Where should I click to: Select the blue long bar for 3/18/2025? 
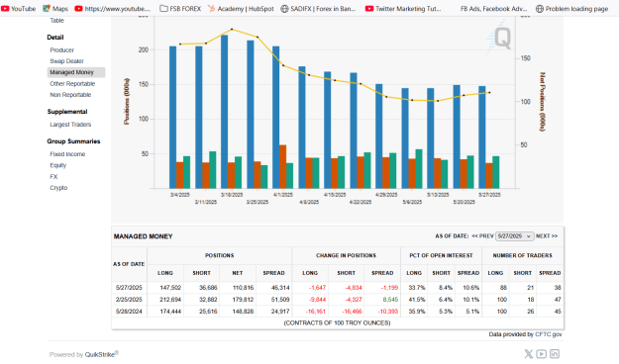pyautogui.click(x=224, y=112)
